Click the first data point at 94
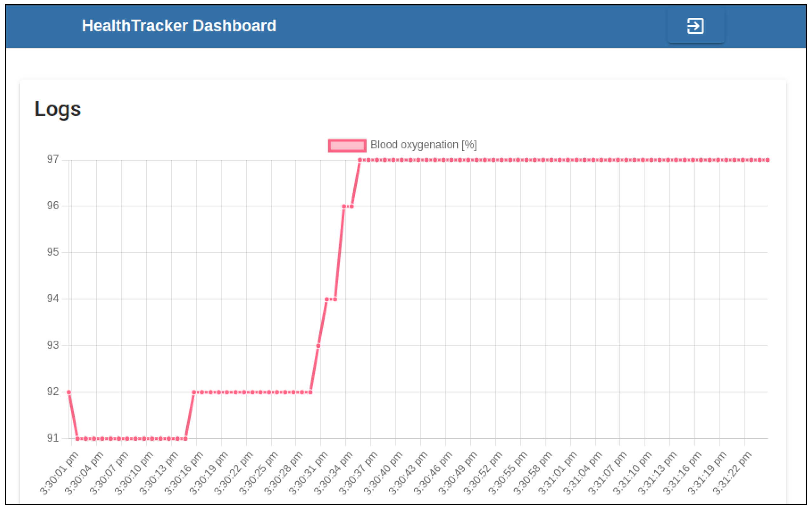The image size is (812, 511). pyautogui.click(x=326, y=299)
